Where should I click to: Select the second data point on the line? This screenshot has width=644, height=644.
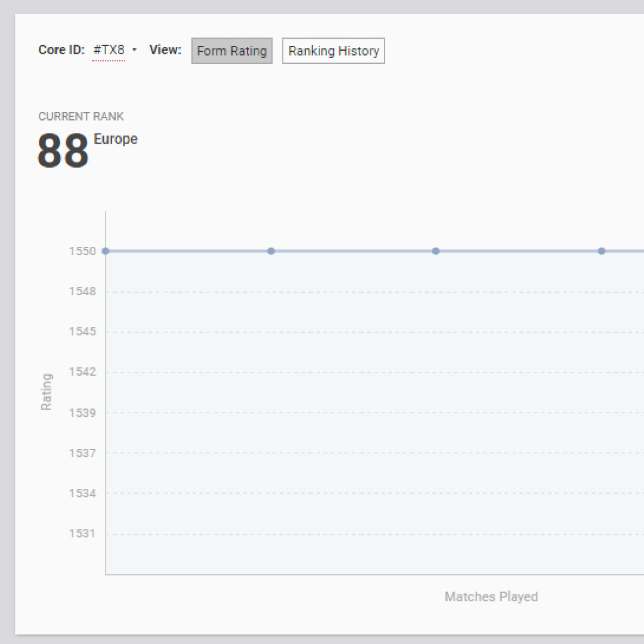(x=271, y=251)
